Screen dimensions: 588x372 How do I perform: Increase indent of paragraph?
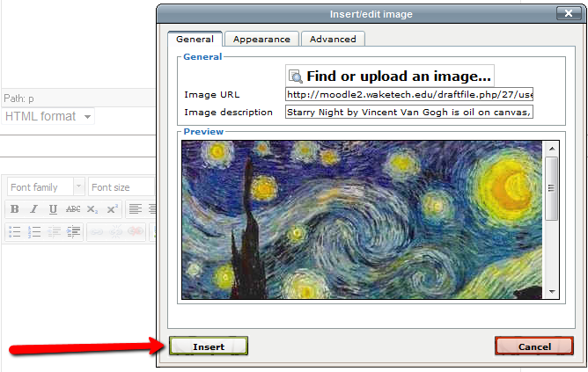tap(73, 231)
